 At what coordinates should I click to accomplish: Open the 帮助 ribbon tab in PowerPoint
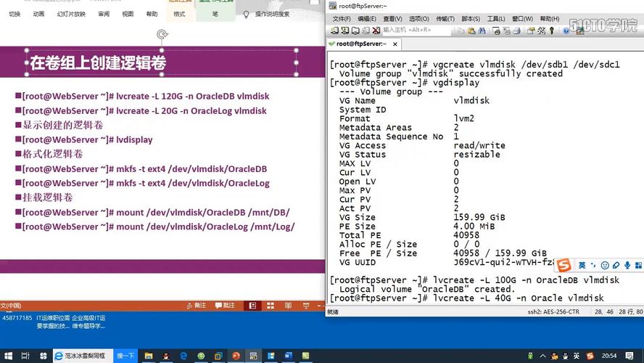click(152, 14)
